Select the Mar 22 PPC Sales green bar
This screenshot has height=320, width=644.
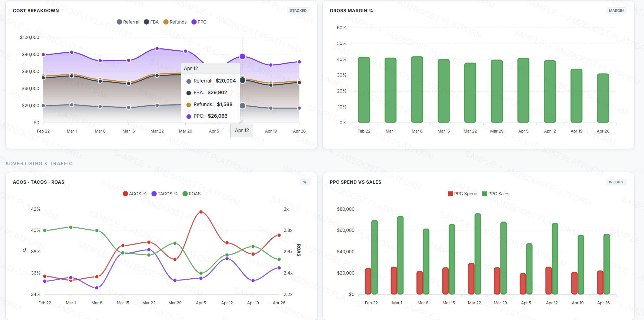pos(478,254)
